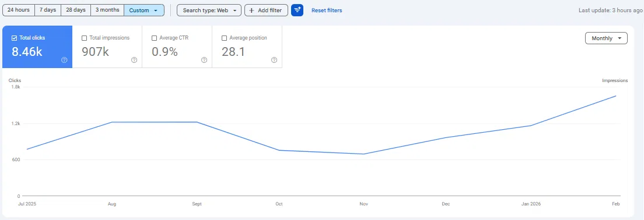Click plus icon in Add filter
644x220 pixels.
coord(252,10)
